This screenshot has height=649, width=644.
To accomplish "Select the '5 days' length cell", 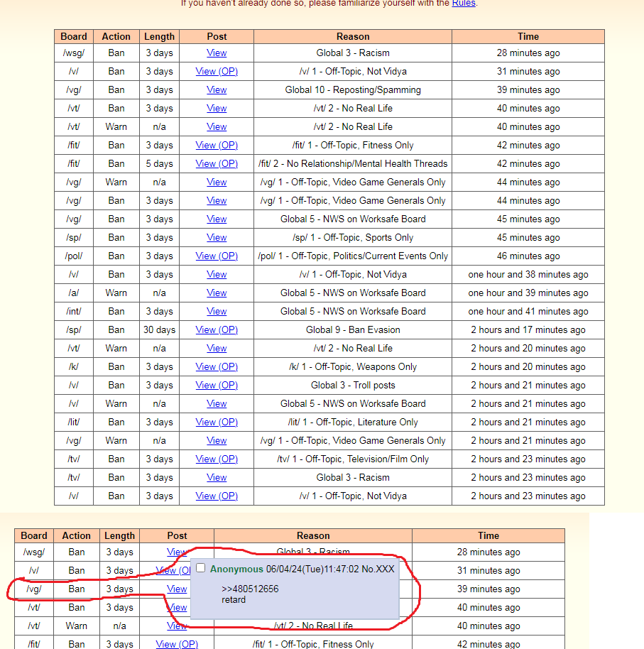I will click(x=159, y=164).
